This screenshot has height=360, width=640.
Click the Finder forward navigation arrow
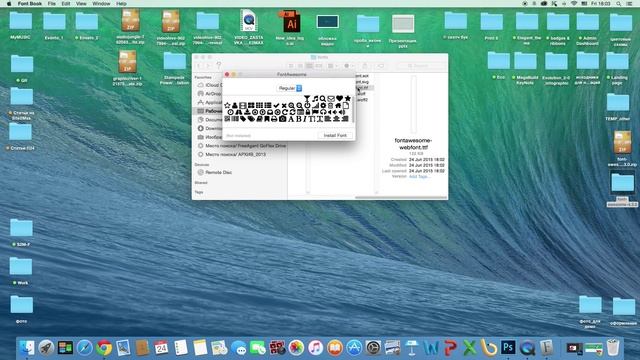(209, 66)
